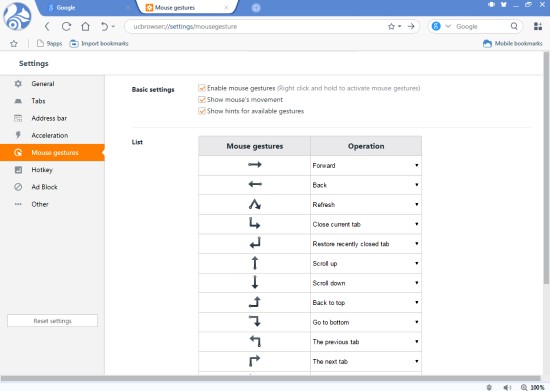The height and width of the screenshot is (391, 550).
Task: Click the Refresh zigzag gesture icon
Action: pyautogui.click(x=255, y=204)
